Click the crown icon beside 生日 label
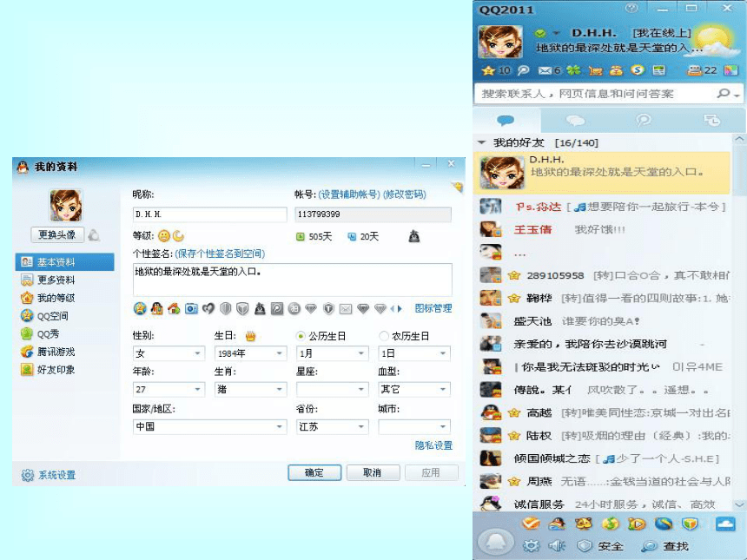The height and width of the screenshot is (560, 747). point(250,336)
